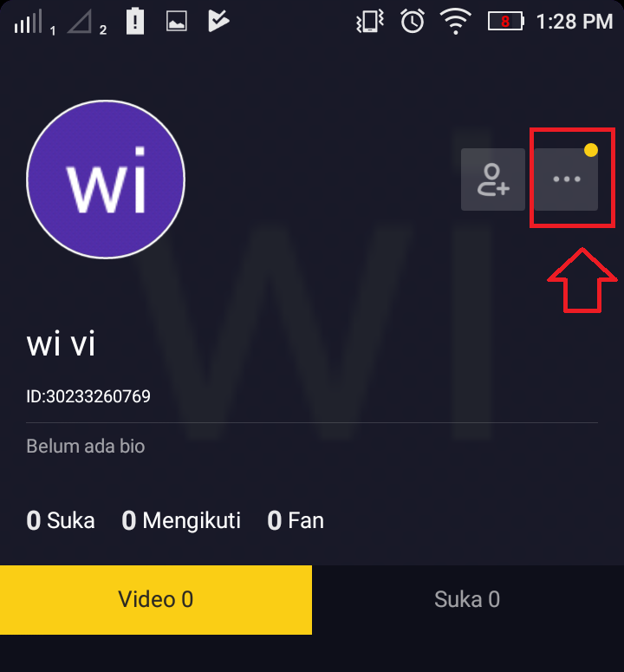
Task: Tap the add friend person-plus icon
Action: pyautogui.click(x=493, y=179)
